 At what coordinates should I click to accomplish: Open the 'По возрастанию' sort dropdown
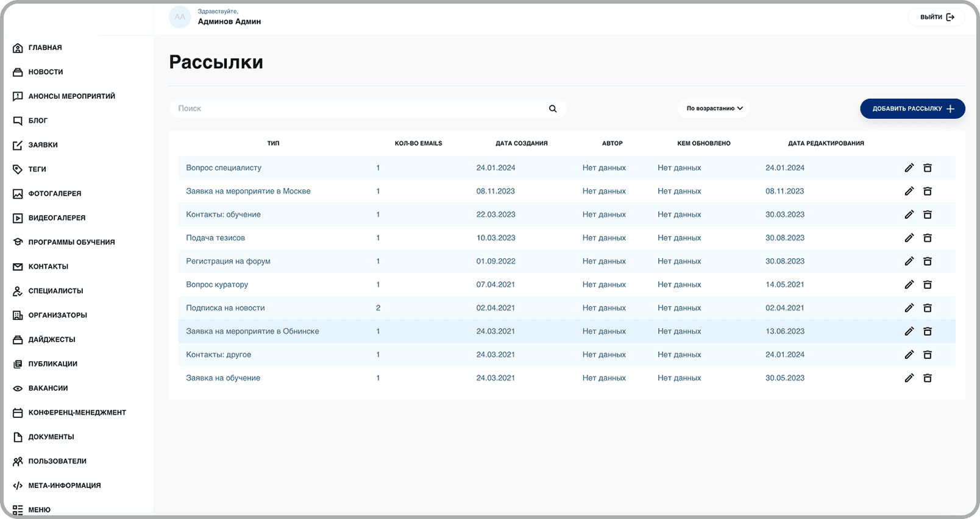point(714,108)
